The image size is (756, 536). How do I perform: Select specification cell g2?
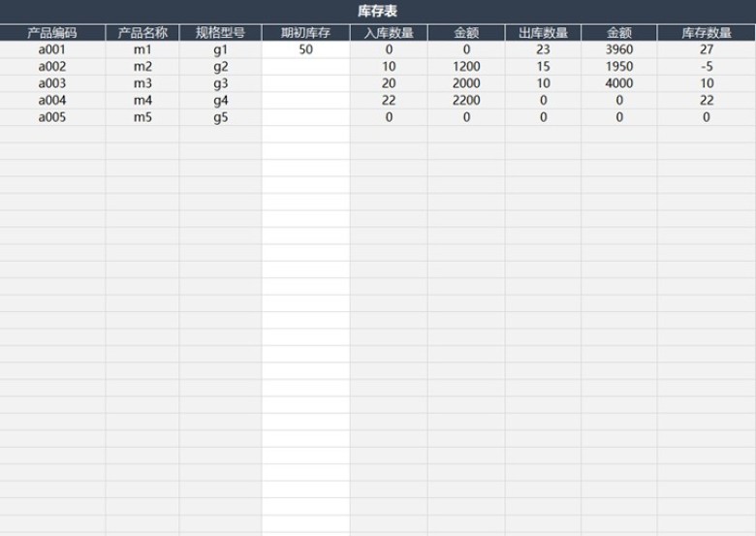[x=220, y=67]
